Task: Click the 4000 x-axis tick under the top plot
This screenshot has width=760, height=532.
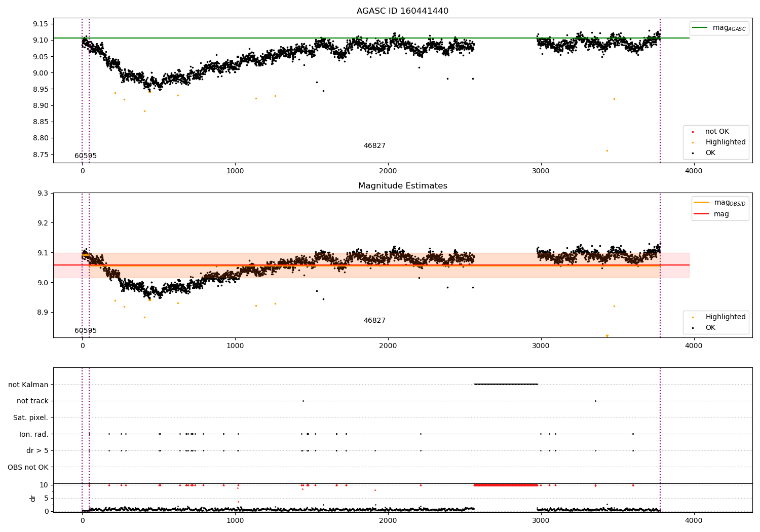Action: pos(694,171)
